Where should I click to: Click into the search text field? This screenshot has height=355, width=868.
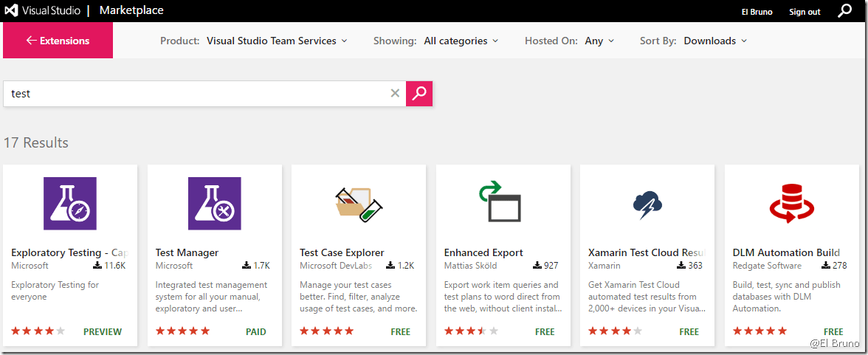coord(196,94)
